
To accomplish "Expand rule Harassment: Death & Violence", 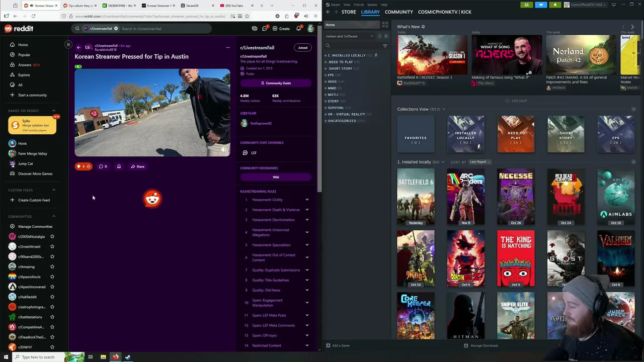I will coord(307,210).
